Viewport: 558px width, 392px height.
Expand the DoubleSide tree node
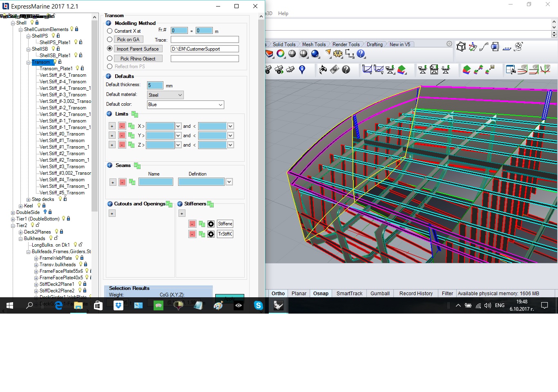(13, 213)
